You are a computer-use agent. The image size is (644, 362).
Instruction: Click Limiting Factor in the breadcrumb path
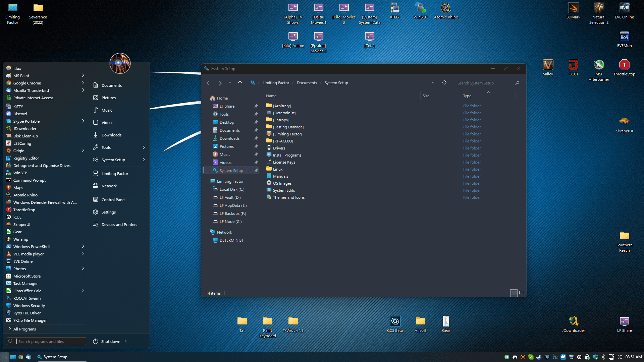coord(276,83)
